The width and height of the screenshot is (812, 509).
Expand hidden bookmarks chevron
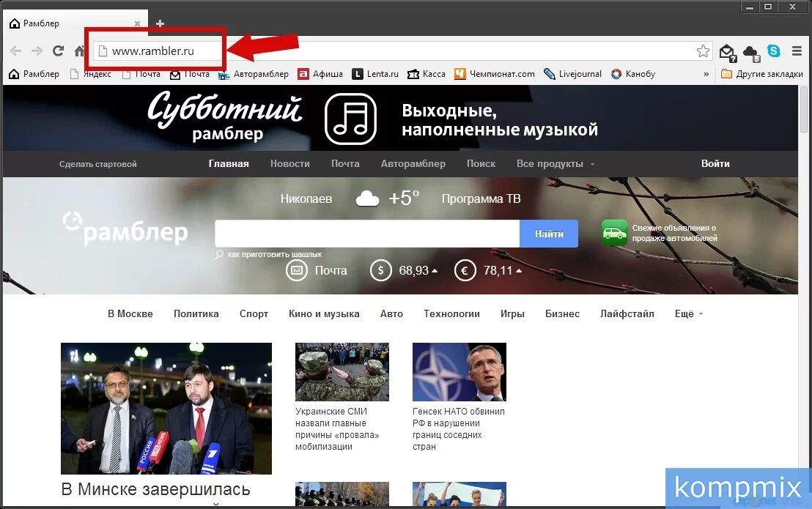pos(706,74)
